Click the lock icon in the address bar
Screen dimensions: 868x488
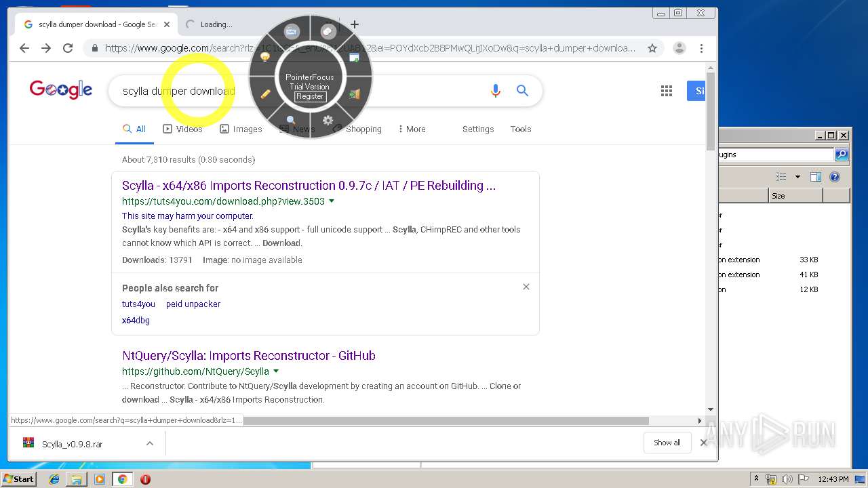94,48
